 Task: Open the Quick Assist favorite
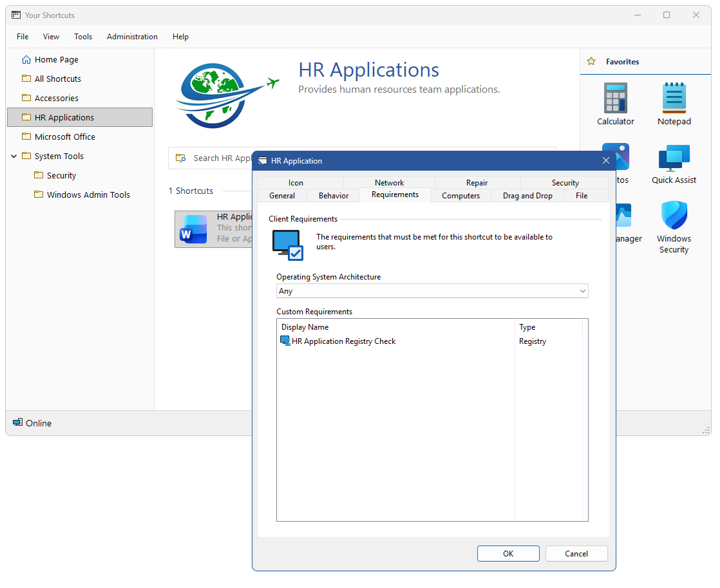coord(674,158)
